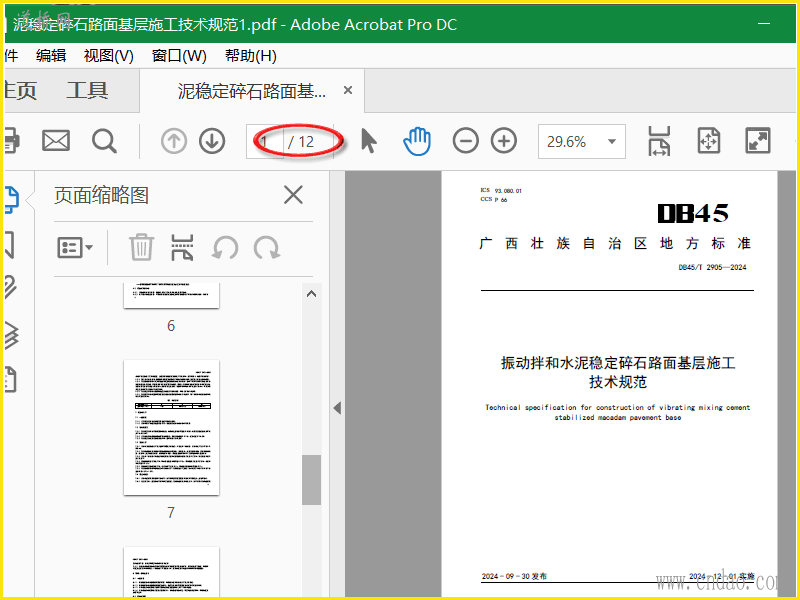Switch to the 工具 tab
800x600 pixels.
pyautogui.click(x=87, y=91)
